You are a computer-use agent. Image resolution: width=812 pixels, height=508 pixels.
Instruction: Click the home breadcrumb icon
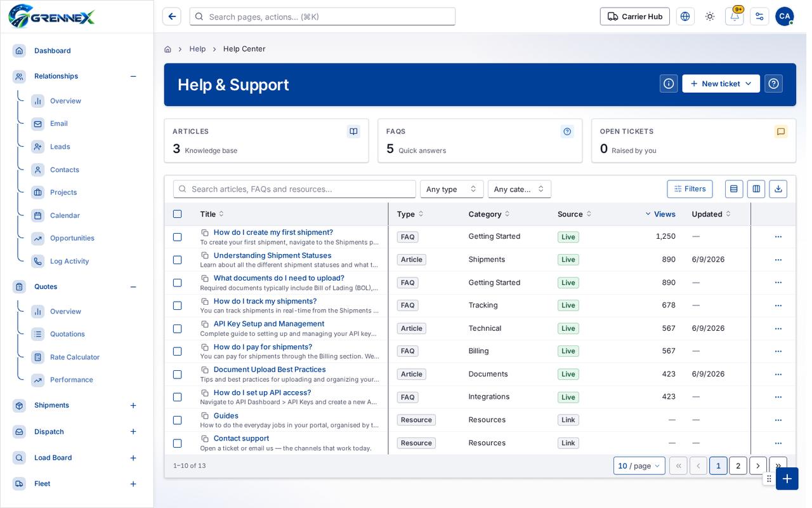[167, 49]
